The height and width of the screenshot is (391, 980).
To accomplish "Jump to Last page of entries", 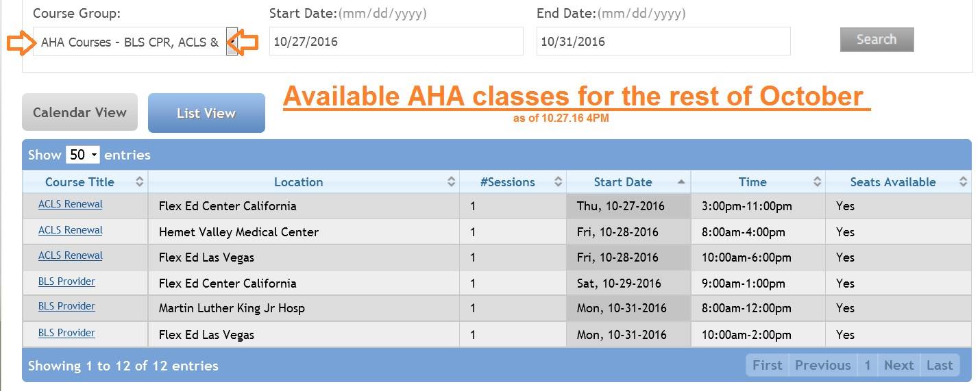I will pyautogui.click(x=940, y=365).
